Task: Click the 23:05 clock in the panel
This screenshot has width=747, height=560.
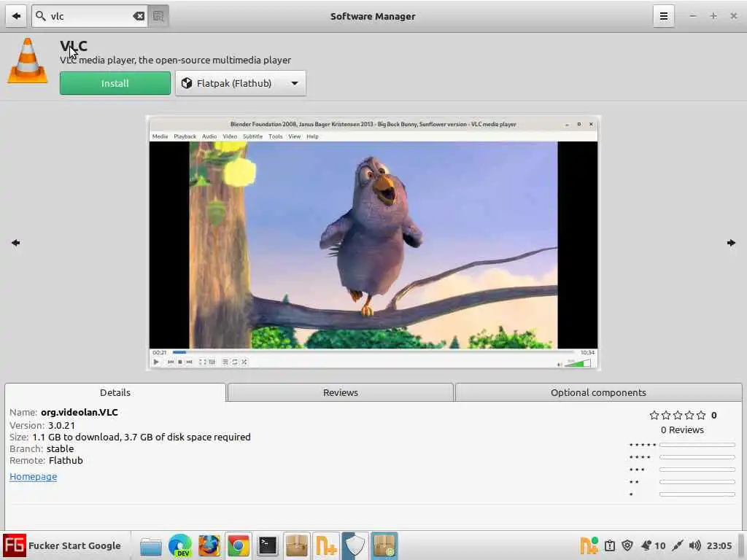Action: pyautogui.click(x=719, y=545)
